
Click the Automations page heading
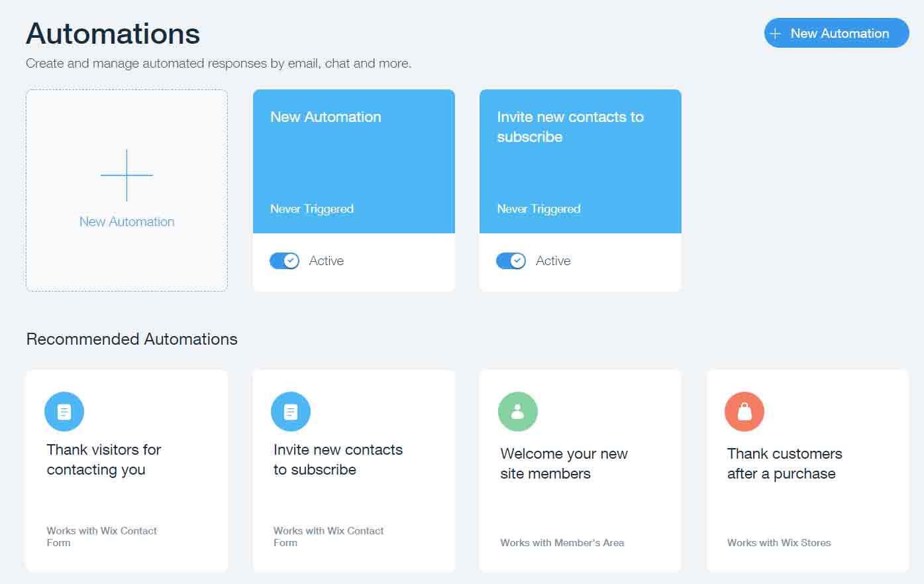[x=113, y=34]
